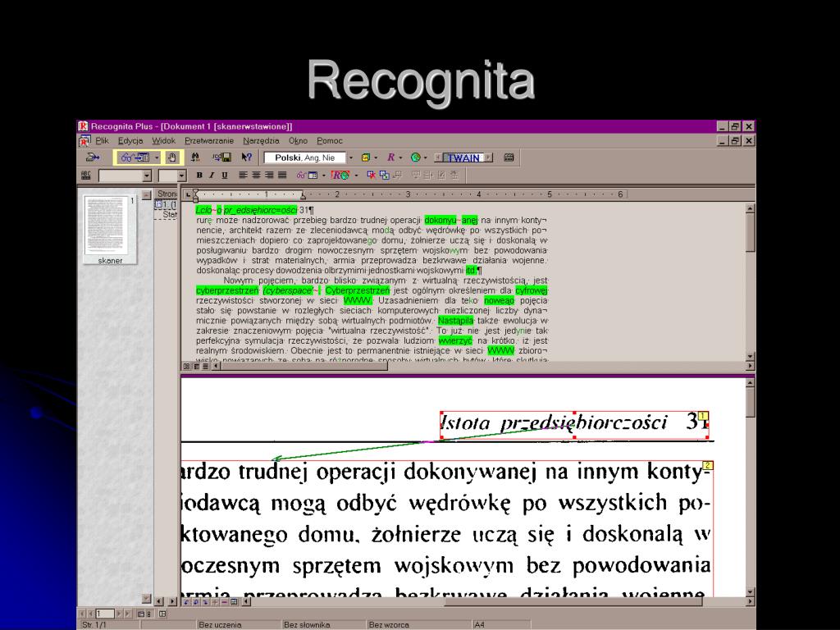Click the ABC spell check icon
This screenshot has width=840, height=630.
click(x=85, y=176)
